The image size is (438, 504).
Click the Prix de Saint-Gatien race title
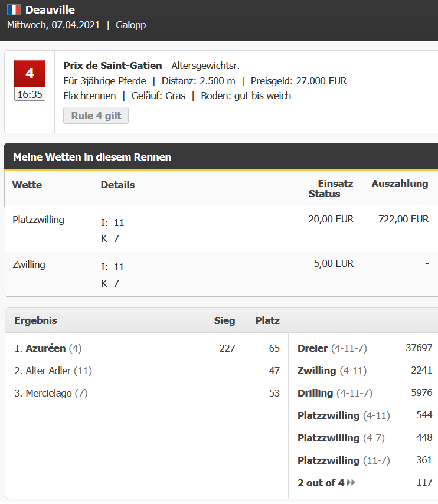coord(113,66)
